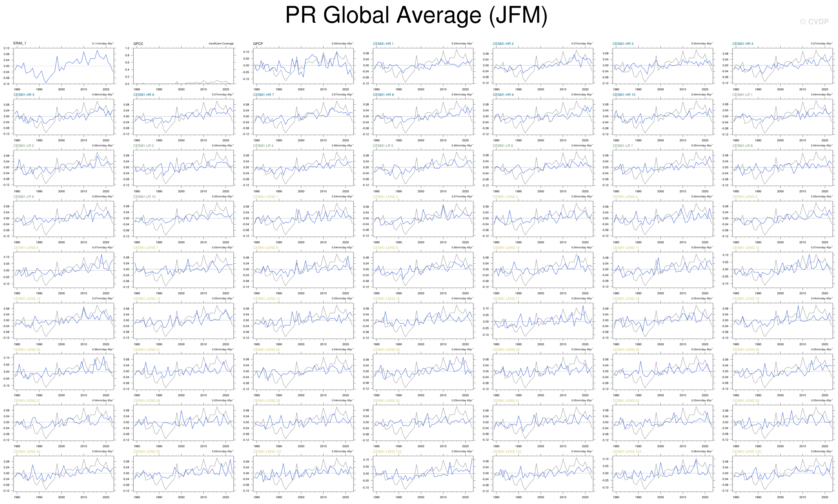This screenshot has width=838, height=504.
Task: Click the CESM1-LR 10 title text
Action: tap(144, 197)
